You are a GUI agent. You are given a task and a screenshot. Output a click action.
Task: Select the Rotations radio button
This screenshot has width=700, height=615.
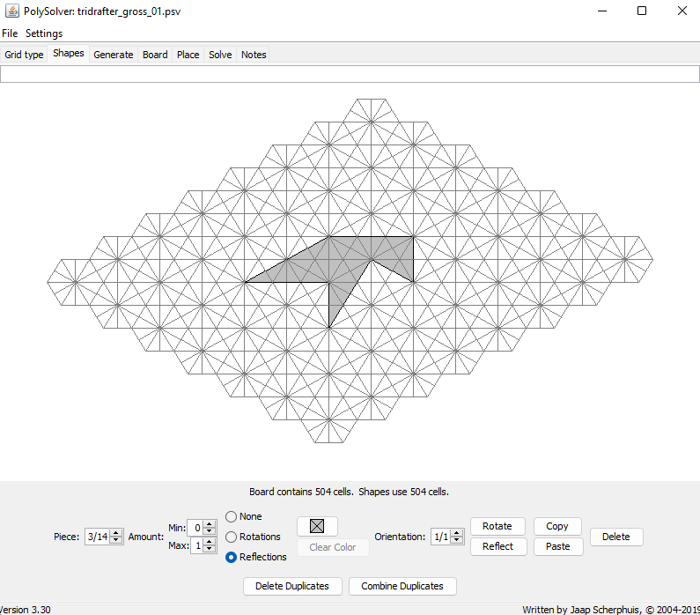click(x=231, y=537)
